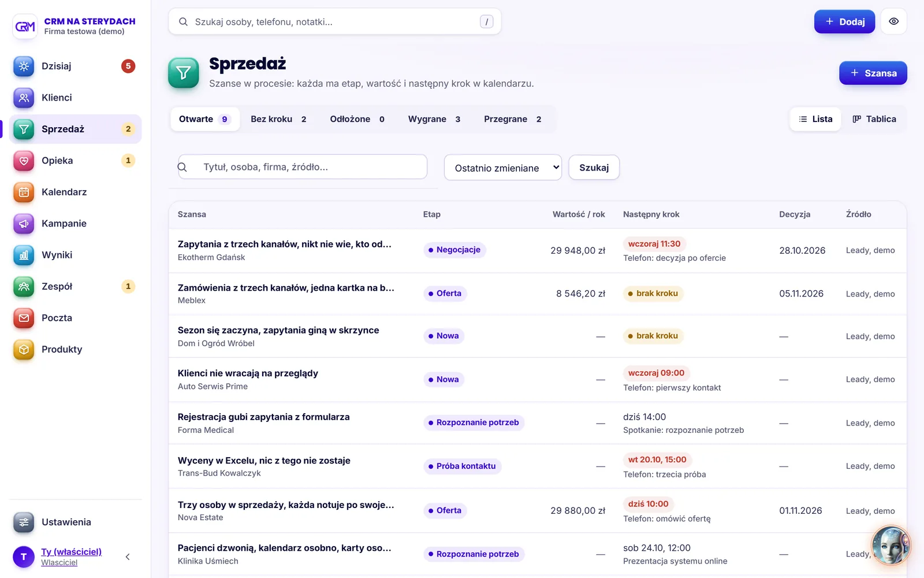Viewport: 924px width, 578px height.
Task: Open the Kampanie megaphone icon
Action: tap(24, 224)
